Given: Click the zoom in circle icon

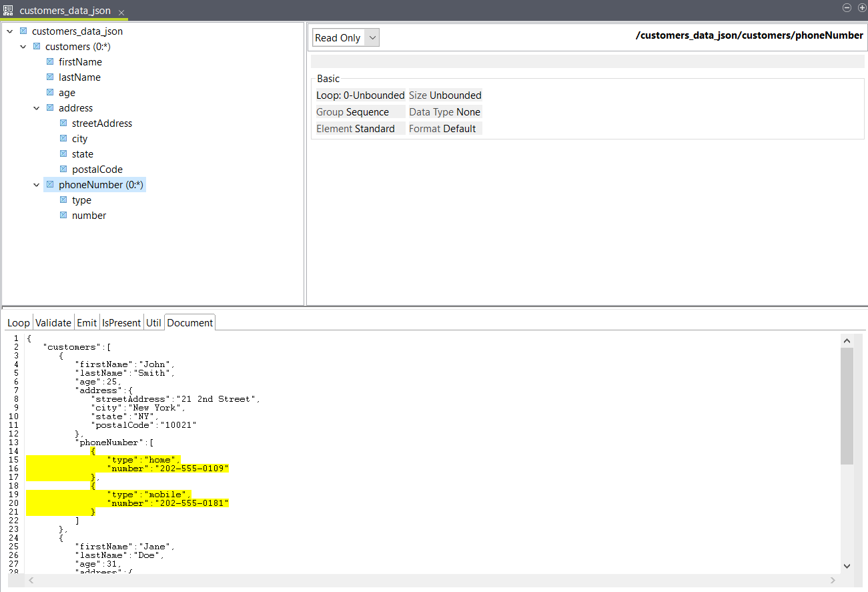Looking at the screenshot, I should coord(861,7).
